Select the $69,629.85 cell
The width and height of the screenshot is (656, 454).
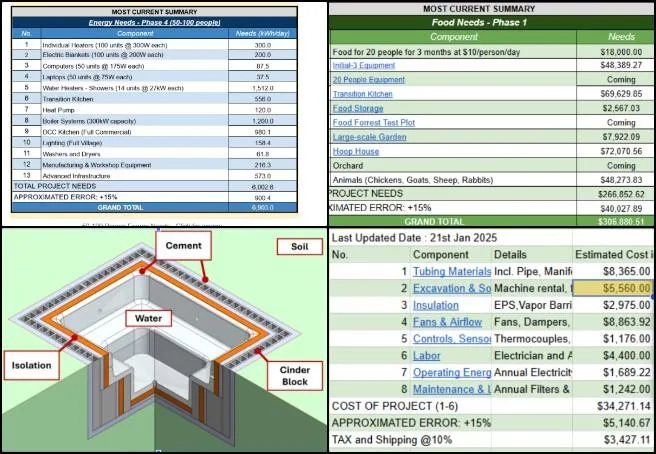click(x=616, y=94)
